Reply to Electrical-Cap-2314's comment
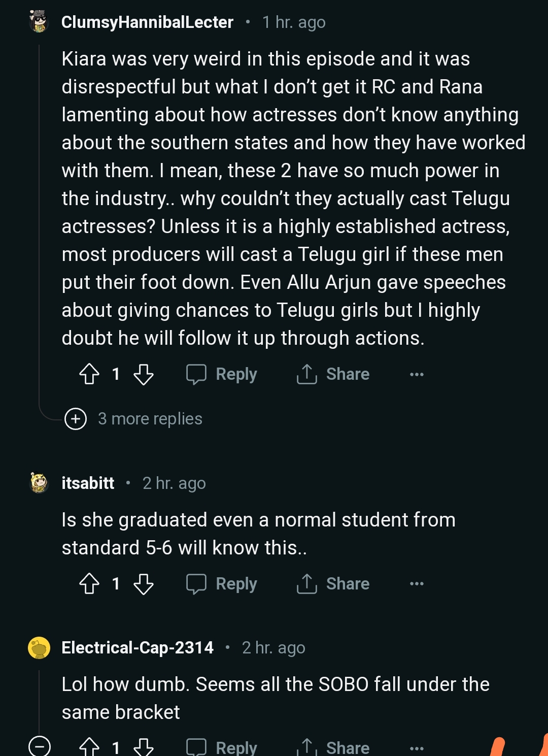 click(222, 747)
